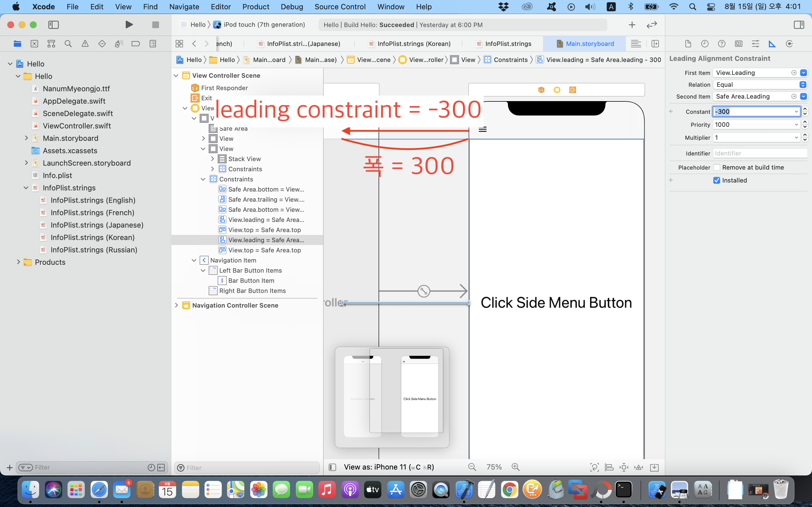Click the Add New Constraints icon

tap(624, 467)
